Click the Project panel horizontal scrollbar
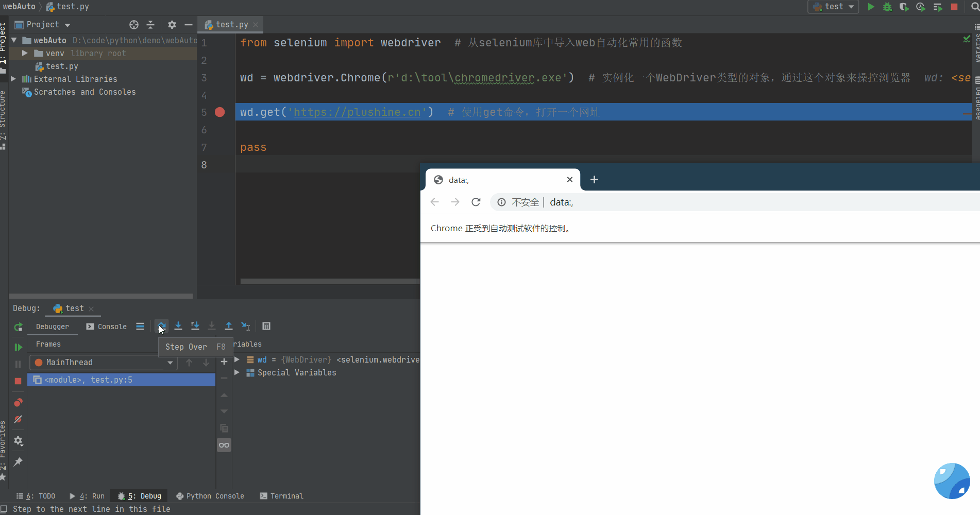 (x=101, y=296)
